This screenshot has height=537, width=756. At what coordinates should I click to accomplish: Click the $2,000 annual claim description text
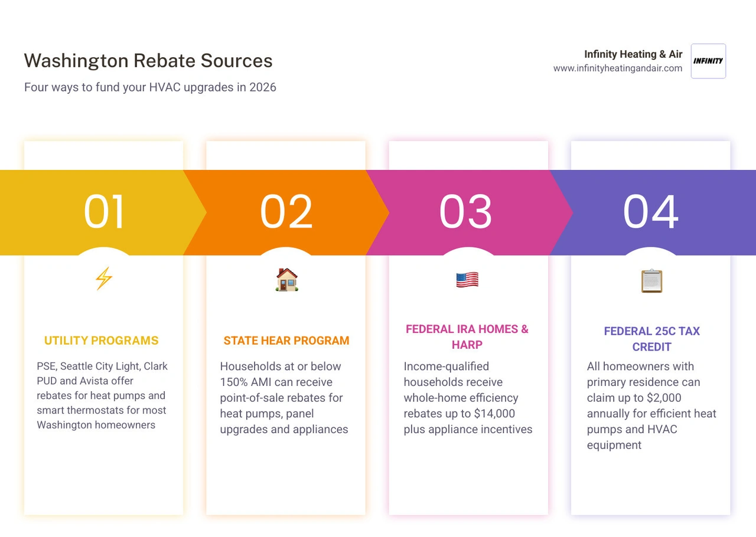pyautogui.click(x=651, y=405)
